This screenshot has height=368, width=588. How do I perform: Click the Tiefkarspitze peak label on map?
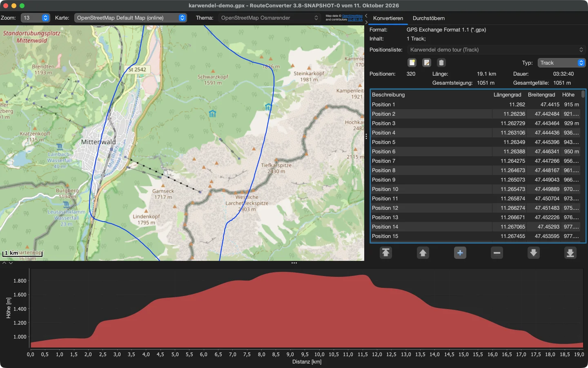tap(276, 165)
